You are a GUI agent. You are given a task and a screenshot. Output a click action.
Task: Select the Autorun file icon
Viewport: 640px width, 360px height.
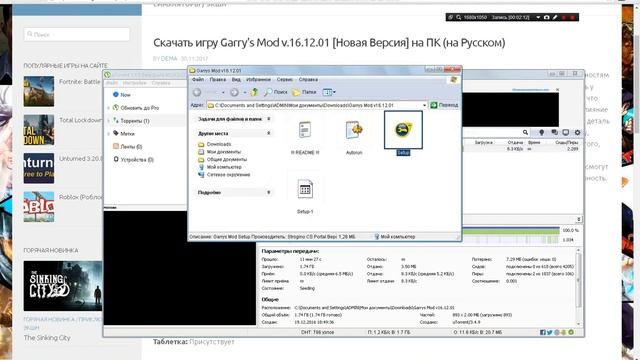[354, 130]
